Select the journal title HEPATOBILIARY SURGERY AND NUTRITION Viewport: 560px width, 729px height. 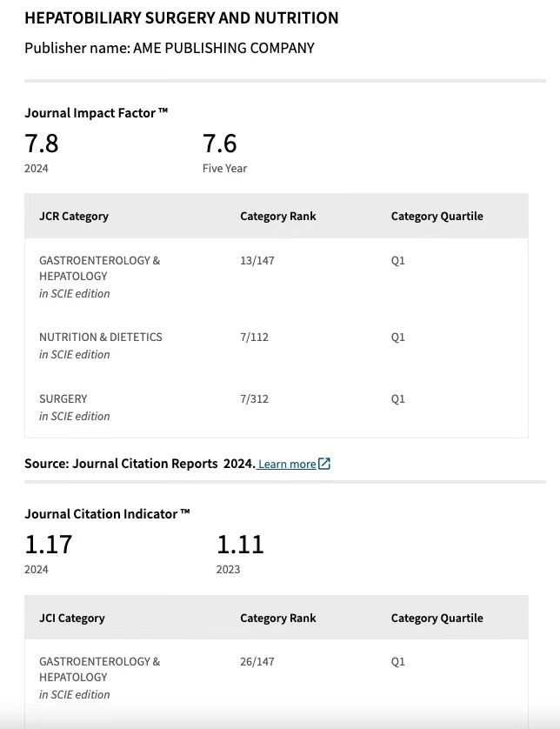coord(181,18)
